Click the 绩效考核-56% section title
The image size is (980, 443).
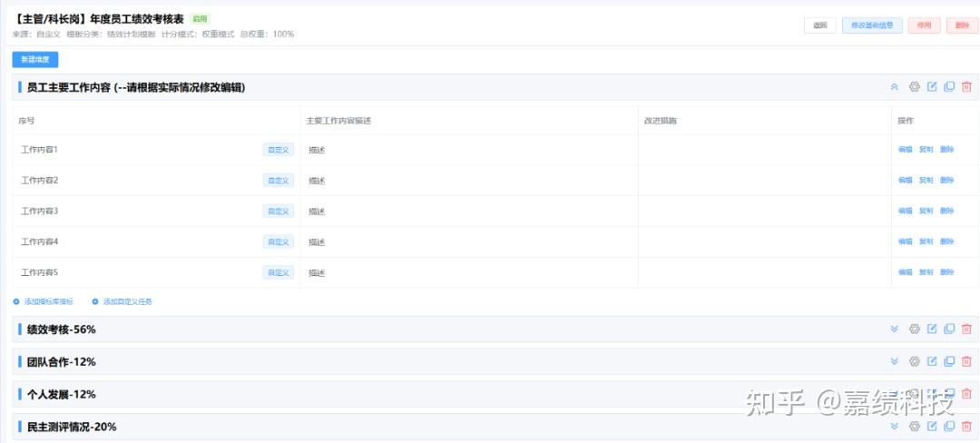62,330
